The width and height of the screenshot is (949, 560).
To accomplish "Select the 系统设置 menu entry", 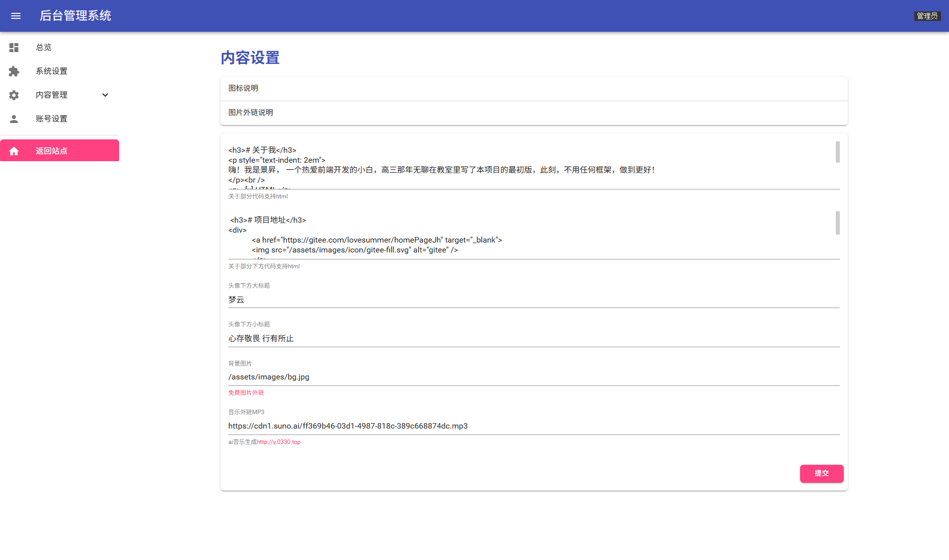I will coord(52,71).
